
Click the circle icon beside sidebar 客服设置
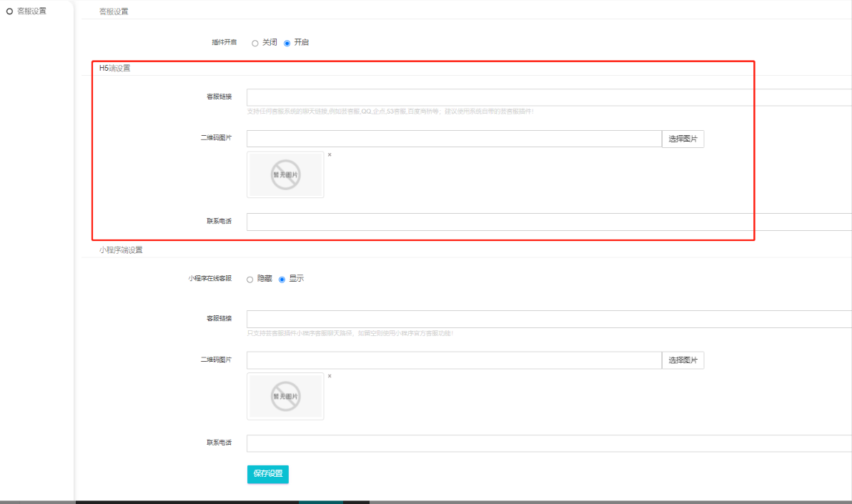click(x=9, y=11)
